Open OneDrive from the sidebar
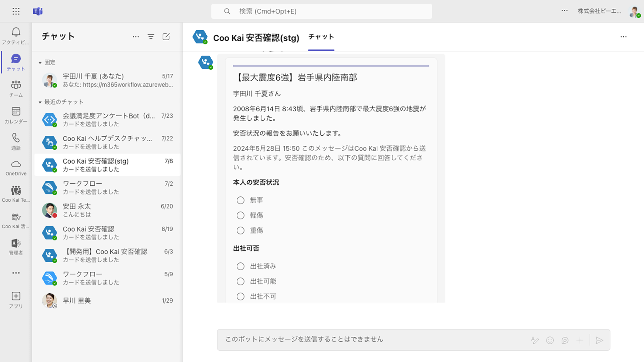This screenshot has width=644, height=362. pyautogui.click(x=15, y=167)
